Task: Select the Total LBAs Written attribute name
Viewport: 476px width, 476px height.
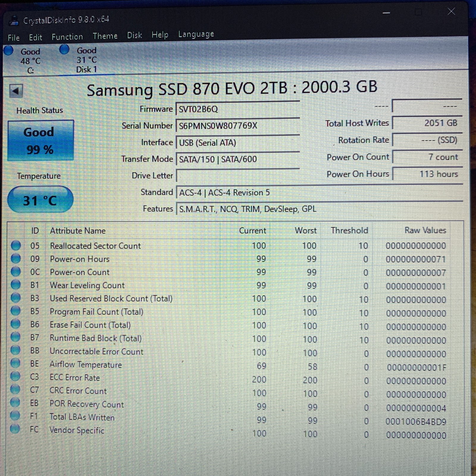Action: [82, 417]
